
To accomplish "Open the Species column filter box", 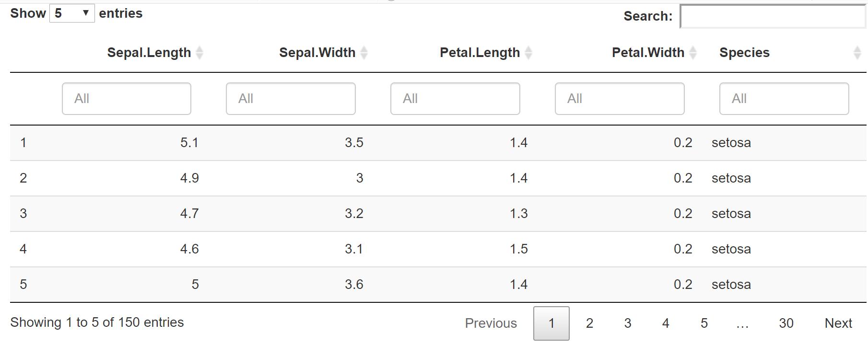I will 784,99.
